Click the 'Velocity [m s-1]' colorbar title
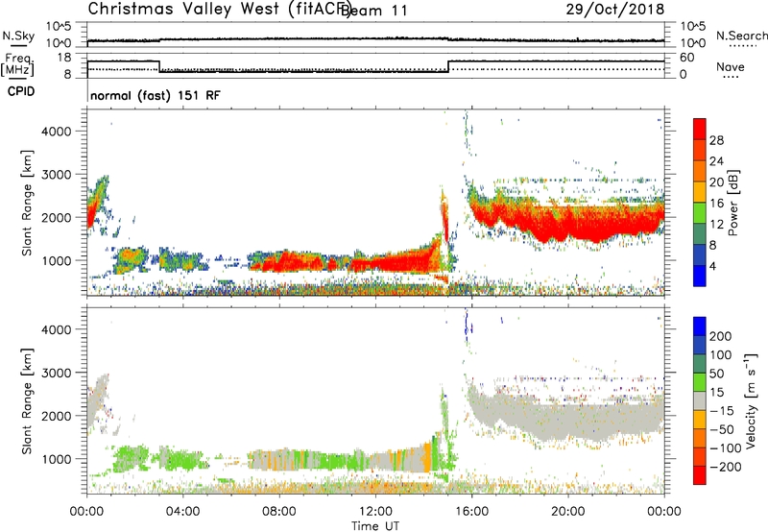The height and width of the screenshot is (532, 768). point(751,400)
